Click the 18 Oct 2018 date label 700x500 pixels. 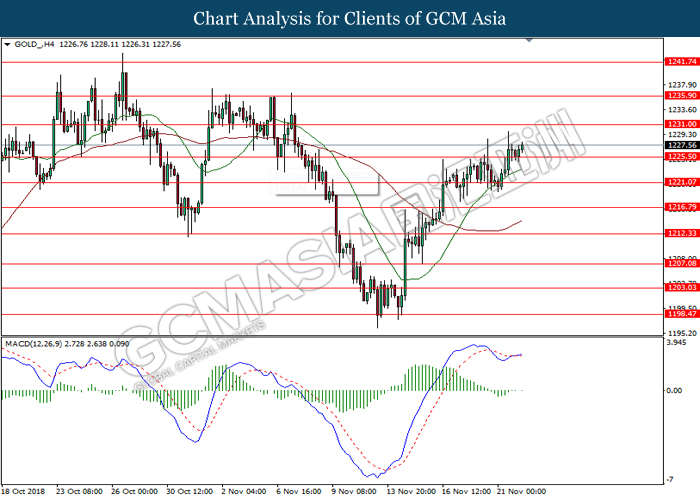click(23, 491)
